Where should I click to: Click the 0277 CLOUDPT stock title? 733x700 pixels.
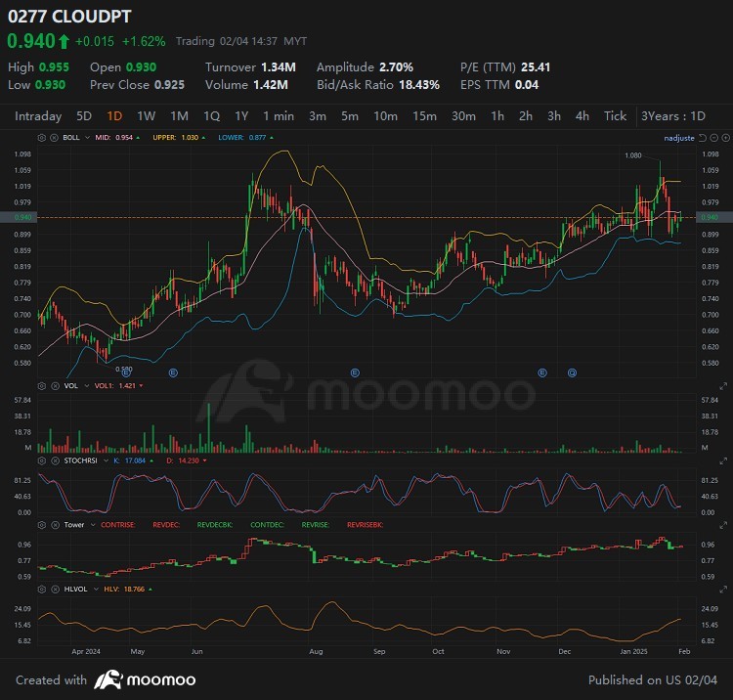[x=69, y=17]
